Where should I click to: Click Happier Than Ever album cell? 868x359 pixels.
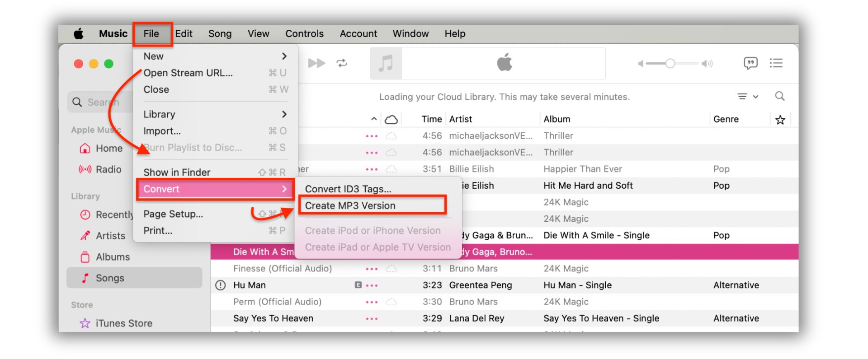pyautogui.click(x=583, y=169)
